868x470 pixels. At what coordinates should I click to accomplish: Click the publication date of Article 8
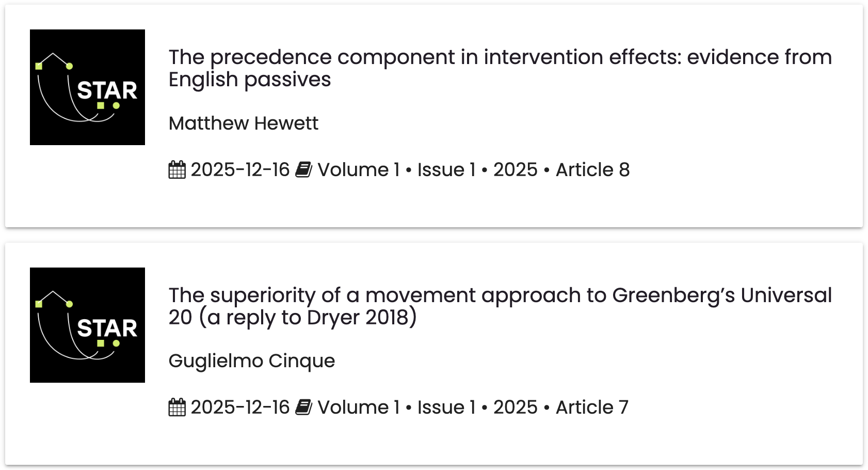240,170
